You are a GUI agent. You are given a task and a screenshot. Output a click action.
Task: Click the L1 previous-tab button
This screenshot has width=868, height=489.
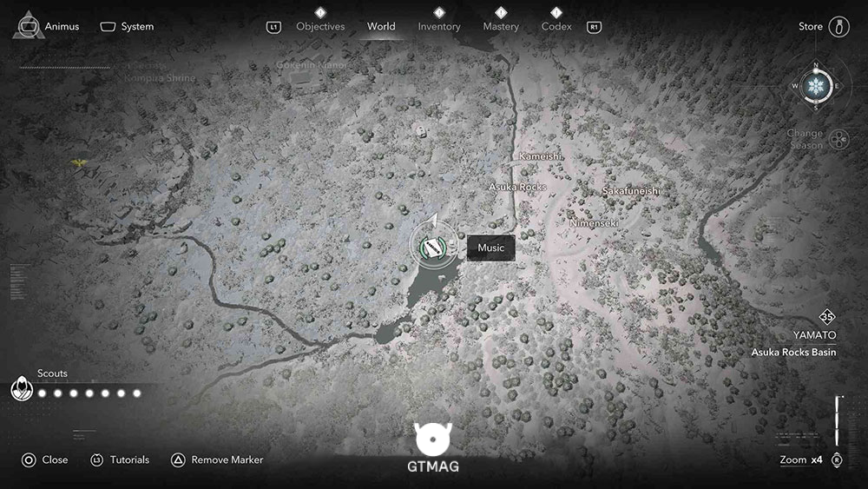(x=273, y=27)
